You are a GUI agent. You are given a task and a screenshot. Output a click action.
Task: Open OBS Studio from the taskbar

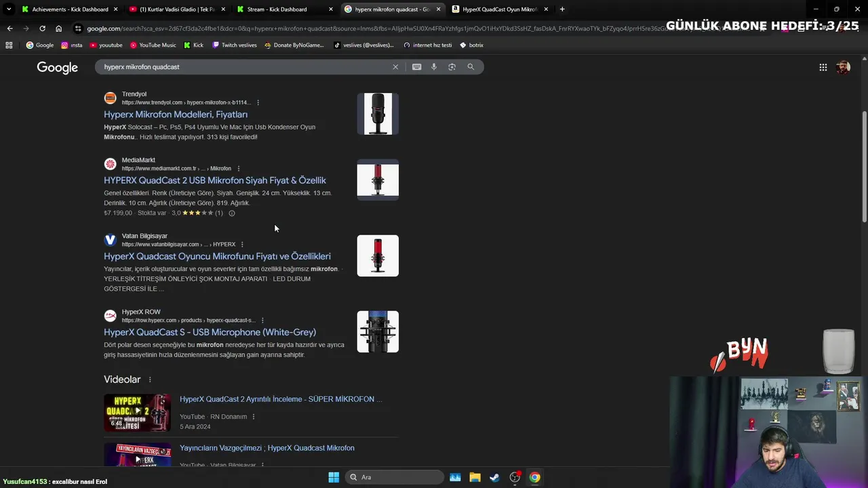[515, 477]
